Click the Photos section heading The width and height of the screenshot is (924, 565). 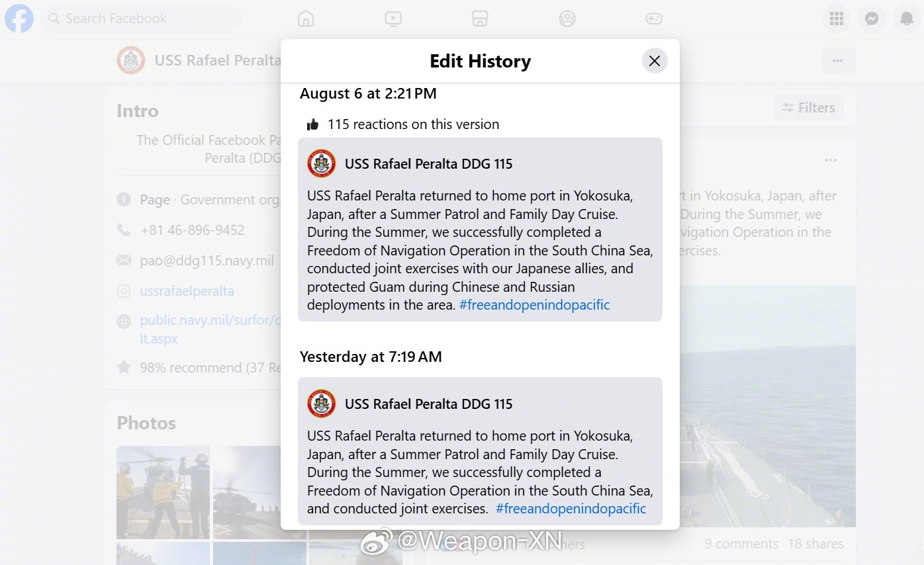[x=146, y=423]
